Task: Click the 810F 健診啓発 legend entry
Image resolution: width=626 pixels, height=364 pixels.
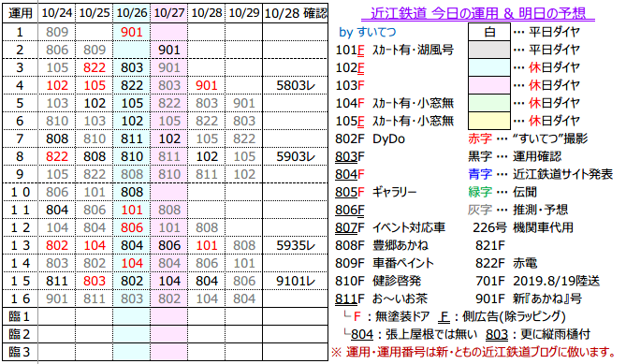Action: click(378, 281)
